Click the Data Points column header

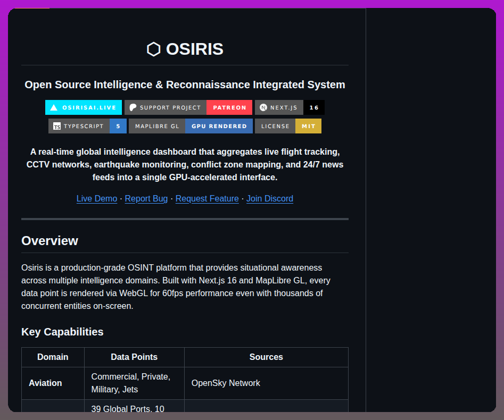[x=134, y=357]
